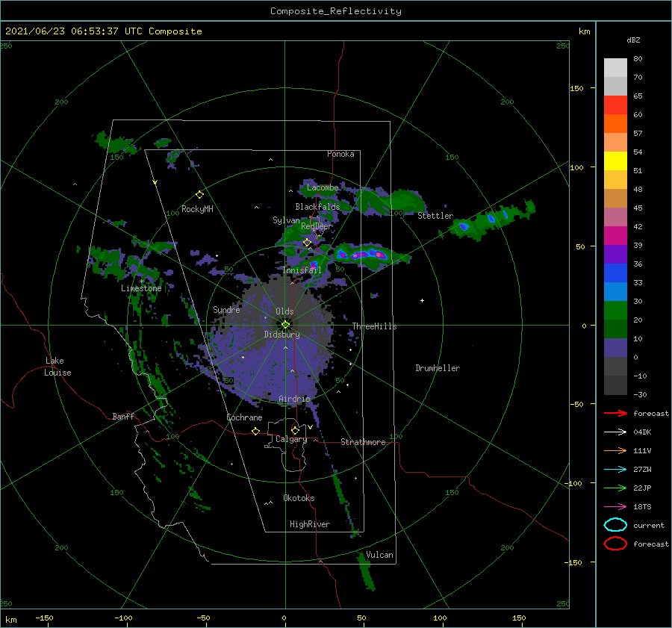The width and height of the screenshot is (672, 628).
Task: Select the slate purple swatch at 10 dBZ
Action: pos(615,348)
